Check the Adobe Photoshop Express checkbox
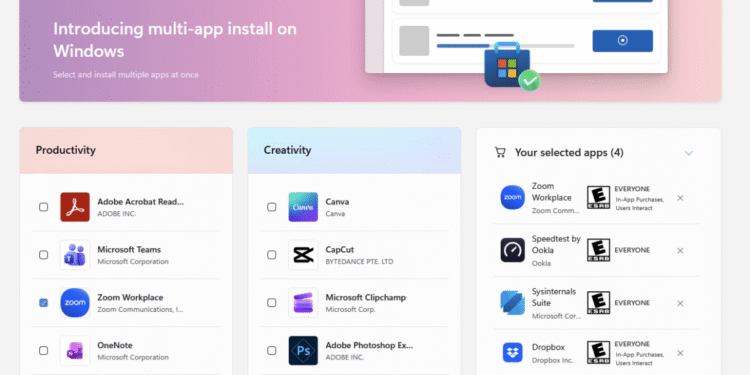750x375 pixels. 272,351
